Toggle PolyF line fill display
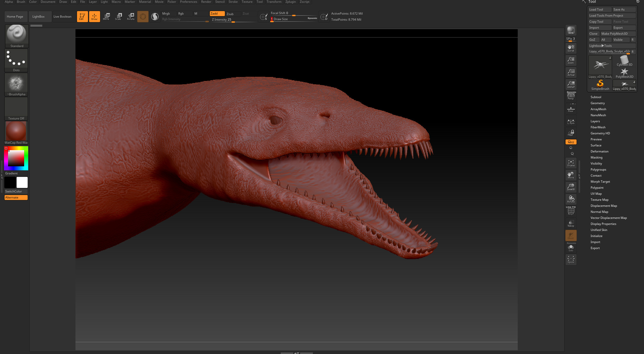Image resolution: width=644 pixels, height=354 pixels. pyautogui.click(x=571, y=211)
